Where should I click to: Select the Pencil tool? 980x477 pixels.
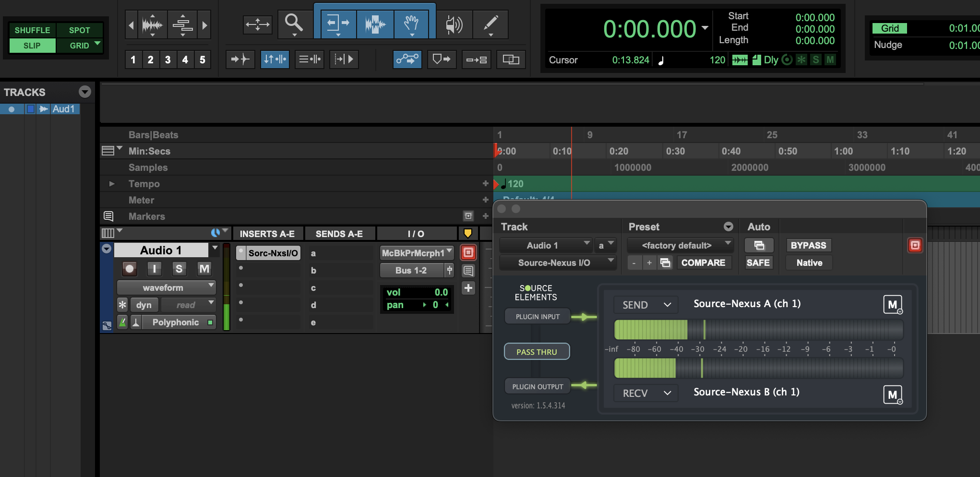(490, 24)
